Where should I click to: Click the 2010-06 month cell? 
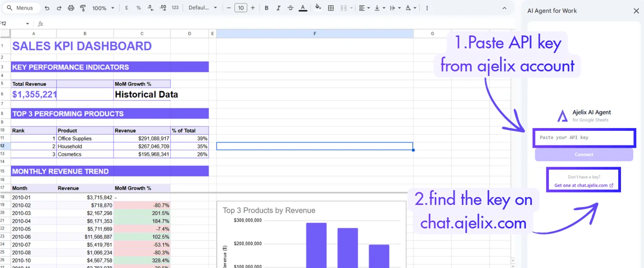34,237
